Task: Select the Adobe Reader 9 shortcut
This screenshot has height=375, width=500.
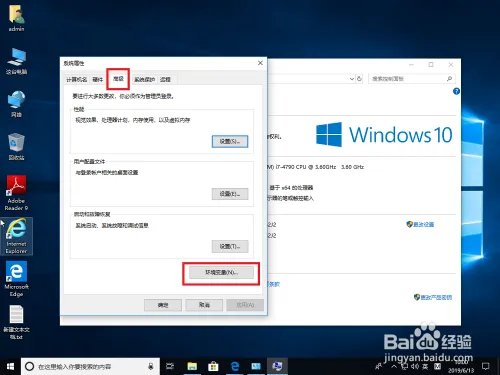Action: click(x=16, y=193)
